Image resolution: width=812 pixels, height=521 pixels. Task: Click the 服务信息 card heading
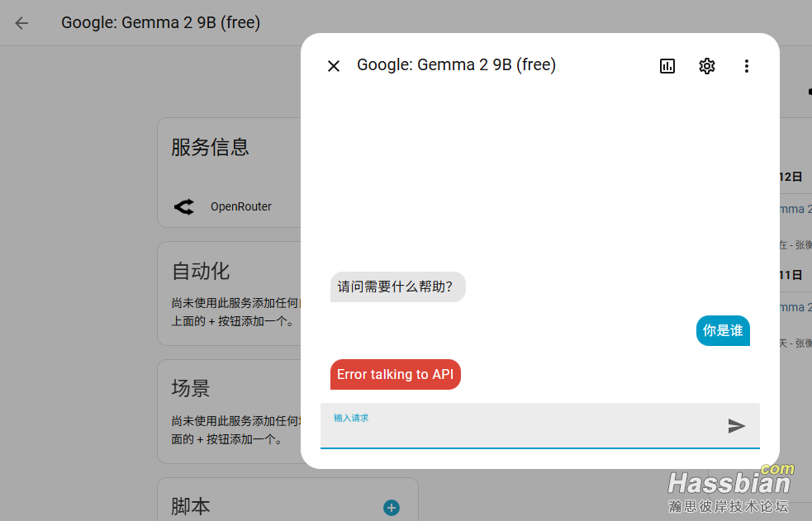[211, 147]
